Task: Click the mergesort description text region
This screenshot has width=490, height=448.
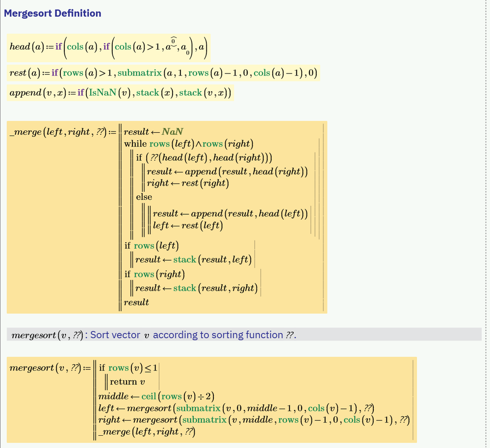Action: click(244, 335)
